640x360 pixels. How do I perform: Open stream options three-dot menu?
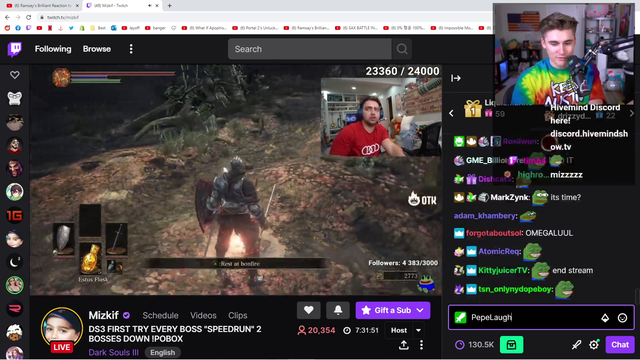point(421,345)
